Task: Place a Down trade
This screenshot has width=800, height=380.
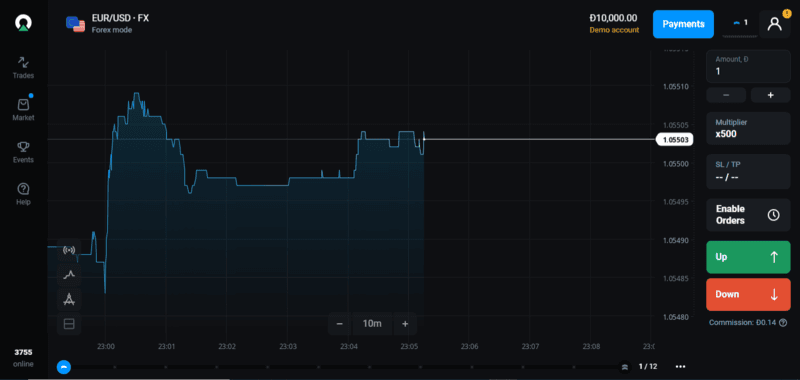Action: coord(748,294)
